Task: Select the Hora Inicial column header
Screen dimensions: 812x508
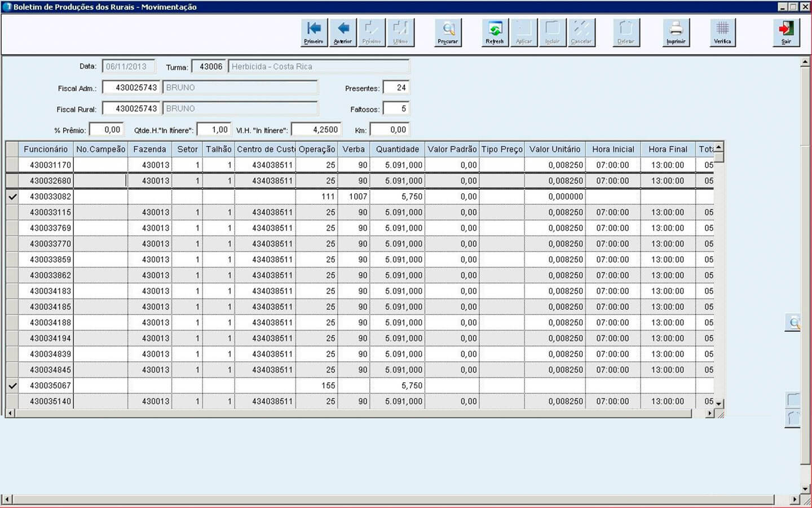Action: [x=613, y=150]
